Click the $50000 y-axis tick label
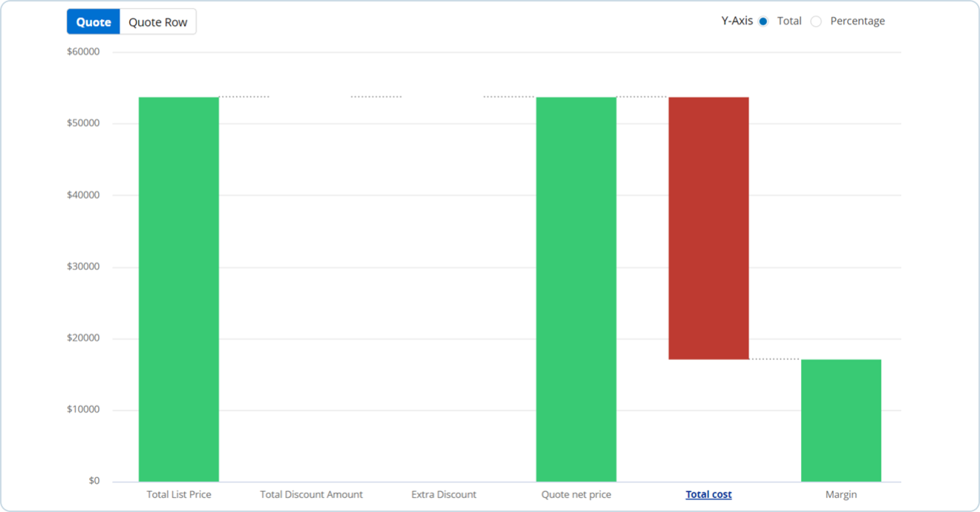 [x=83, y=123]
